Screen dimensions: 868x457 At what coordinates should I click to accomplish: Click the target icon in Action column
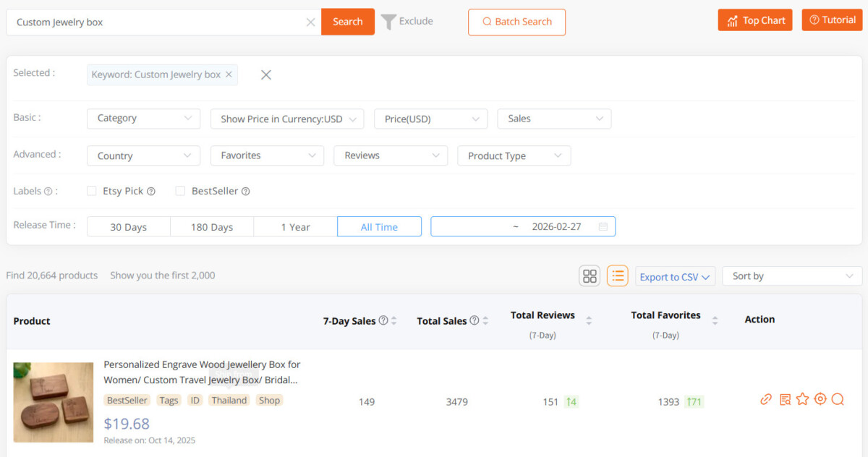[820, 399]
